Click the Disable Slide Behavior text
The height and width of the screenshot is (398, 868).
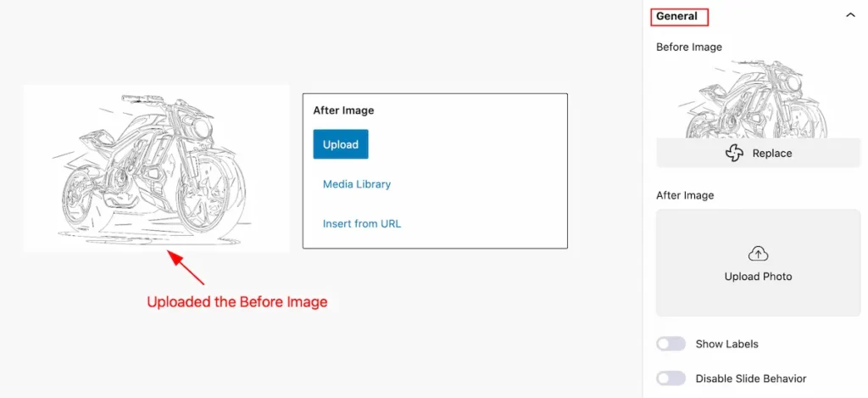pyautogui.click(x=751, y=378)
